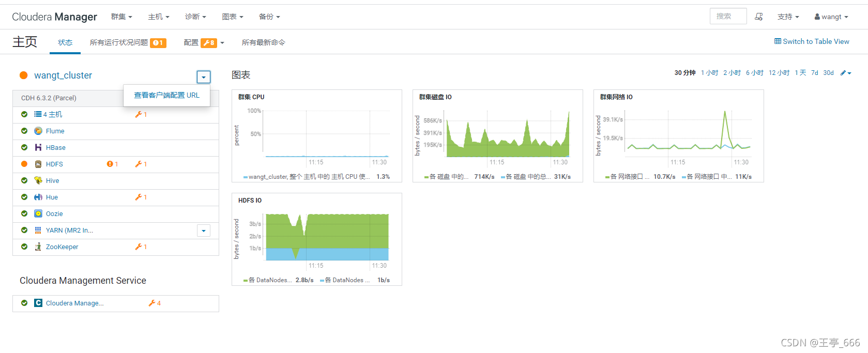
Task: Set time range to 12 小时
Action: coord(779,73)
